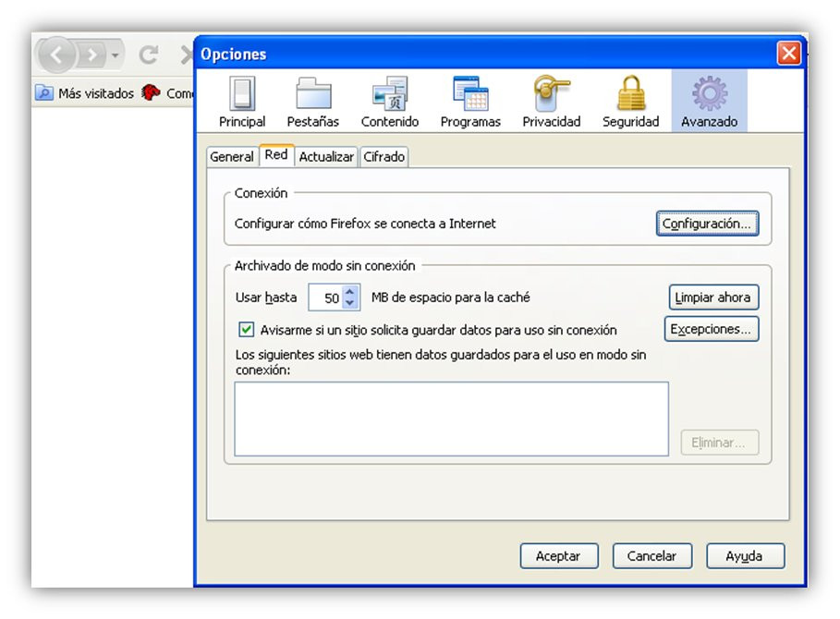Click the red bookmark icon beside Más visitados
This screenshot has height=619, width=840.
(x=151, y=92)
